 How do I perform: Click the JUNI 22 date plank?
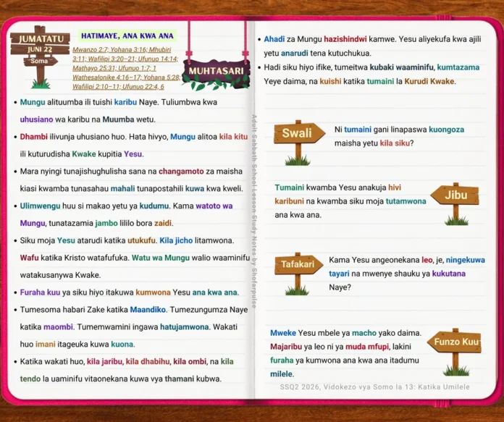(x=40, y=49)
